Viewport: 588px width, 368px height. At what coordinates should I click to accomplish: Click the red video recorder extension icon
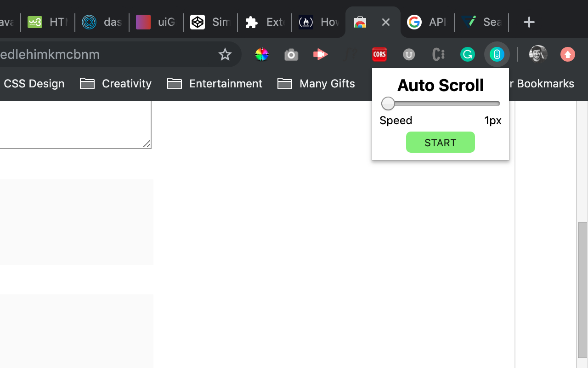point(321,54)
